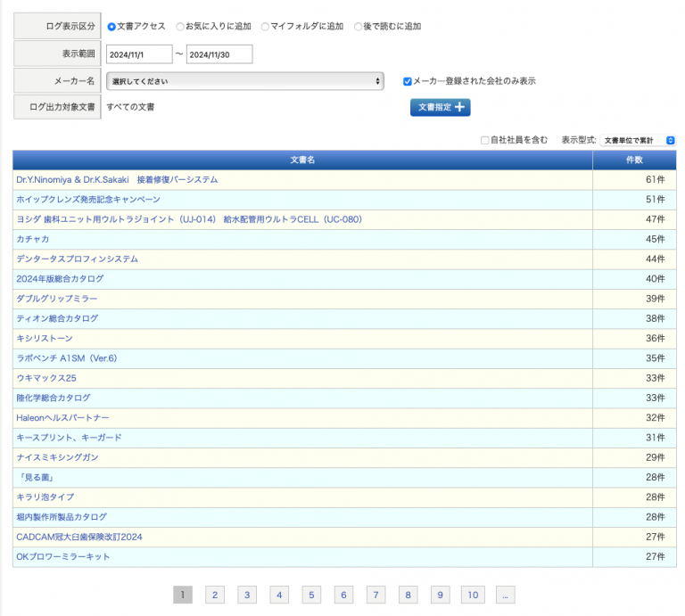
Task: Open 陸化学総合カタログ link
Action: coord(54,398)
